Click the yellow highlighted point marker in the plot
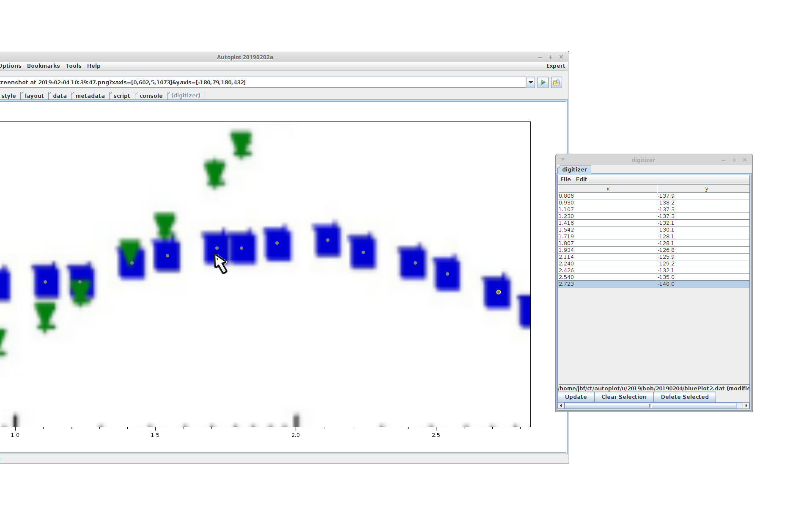Viewport: 812px width, 508px height. 499,292
